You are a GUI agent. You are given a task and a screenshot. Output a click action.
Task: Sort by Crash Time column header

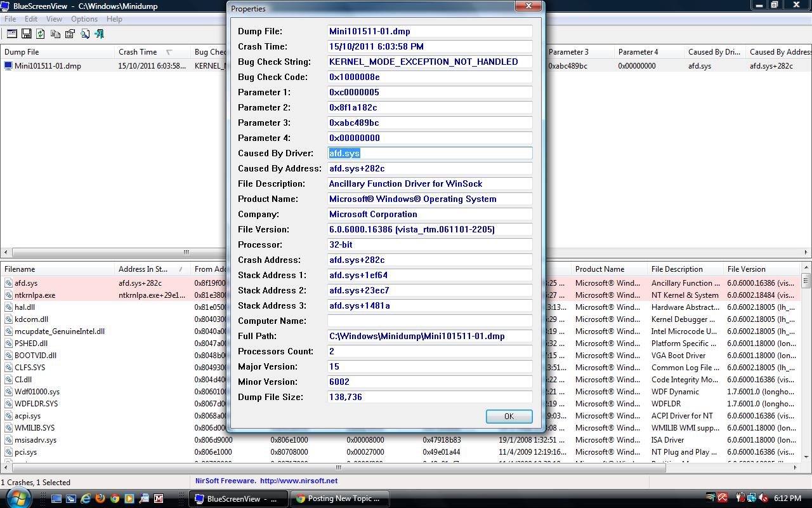coord(152,52)
